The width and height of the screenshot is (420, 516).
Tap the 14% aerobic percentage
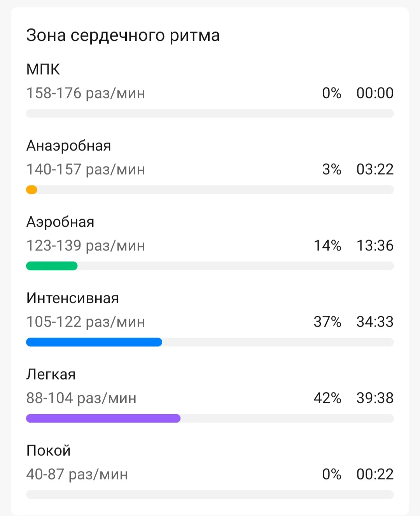327,246
